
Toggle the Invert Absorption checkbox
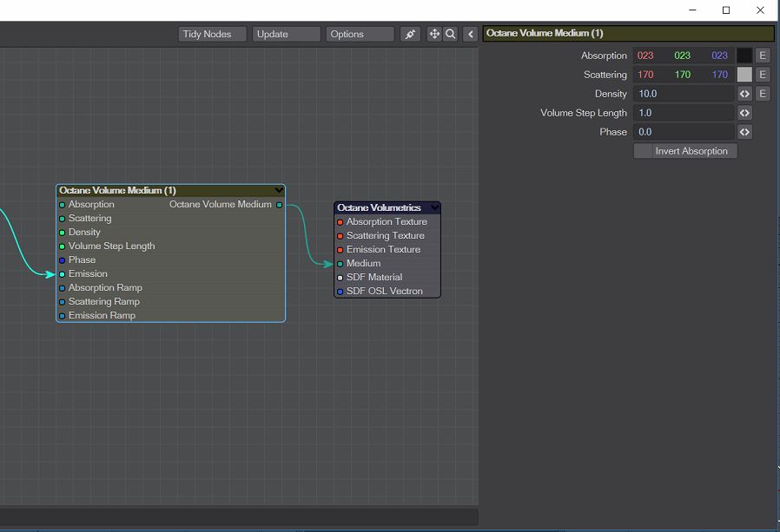(644, 151)
